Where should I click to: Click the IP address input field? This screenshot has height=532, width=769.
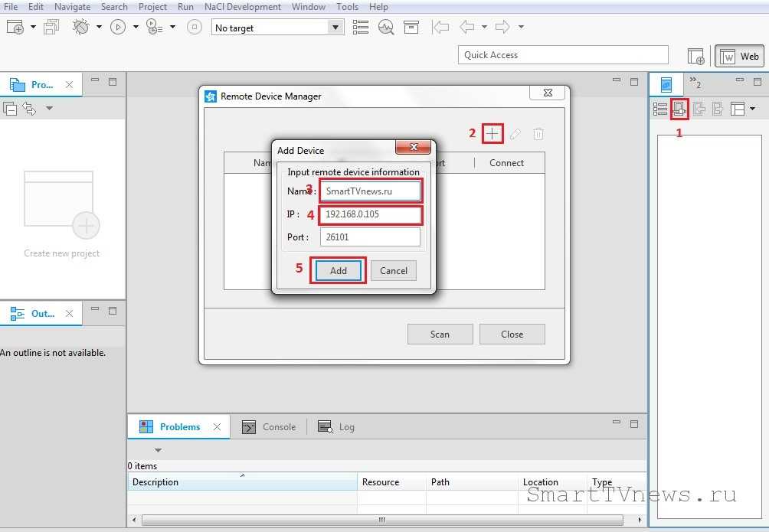[371, 214]
